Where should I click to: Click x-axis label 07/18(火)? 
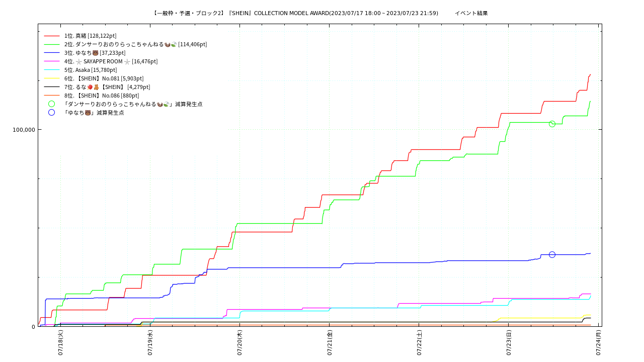(x=60, y=343)
